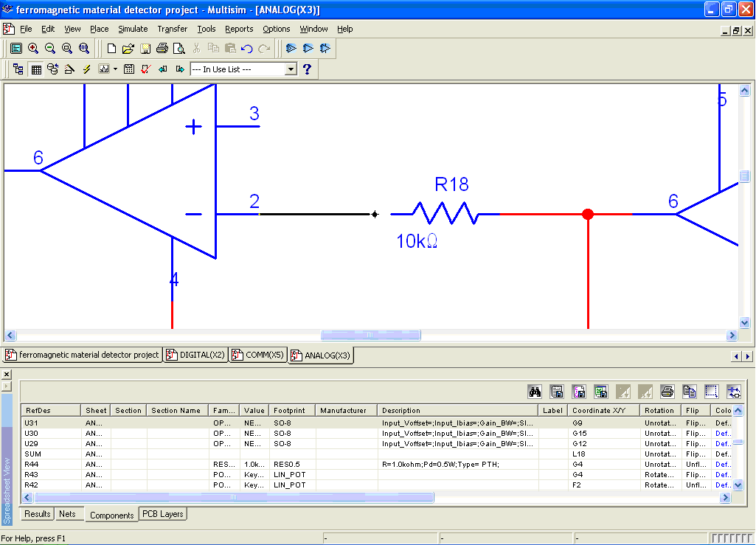Image resolution: width=756 pixels, height=545 pixels.
Task: Print spreadsheet using the printer icon
Action: pos(667,392)
